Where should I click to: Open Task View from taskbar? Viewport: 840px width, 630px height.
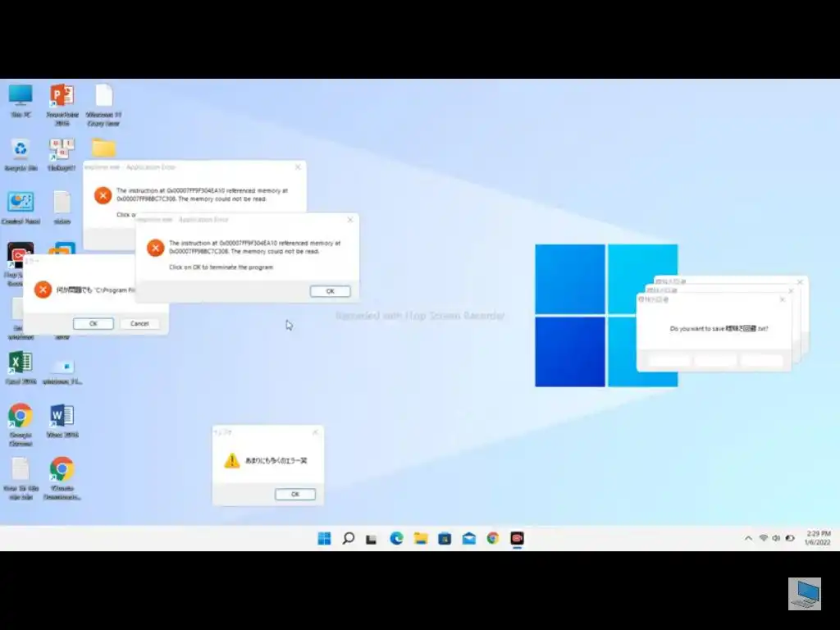tap(372, 539)
